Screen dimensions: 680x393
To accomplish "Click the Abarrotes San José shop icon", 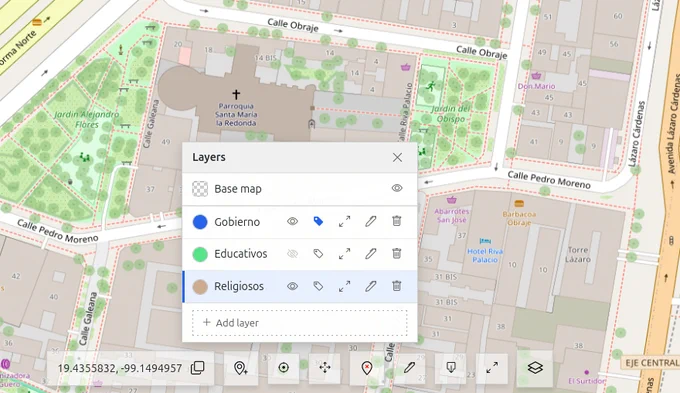I will pyautogui.click(x=451, y=200).
